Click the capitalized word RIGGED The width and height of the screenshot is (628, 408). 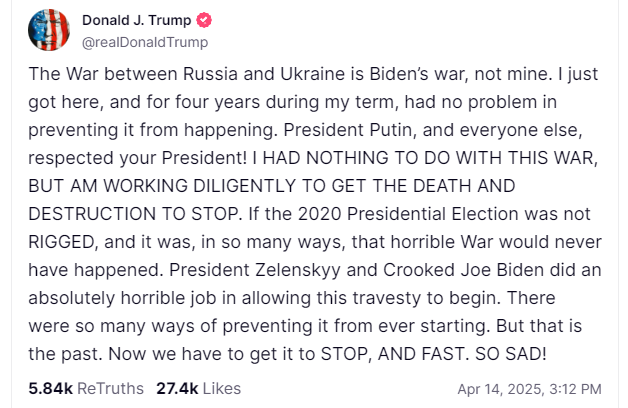coord(61,242)
